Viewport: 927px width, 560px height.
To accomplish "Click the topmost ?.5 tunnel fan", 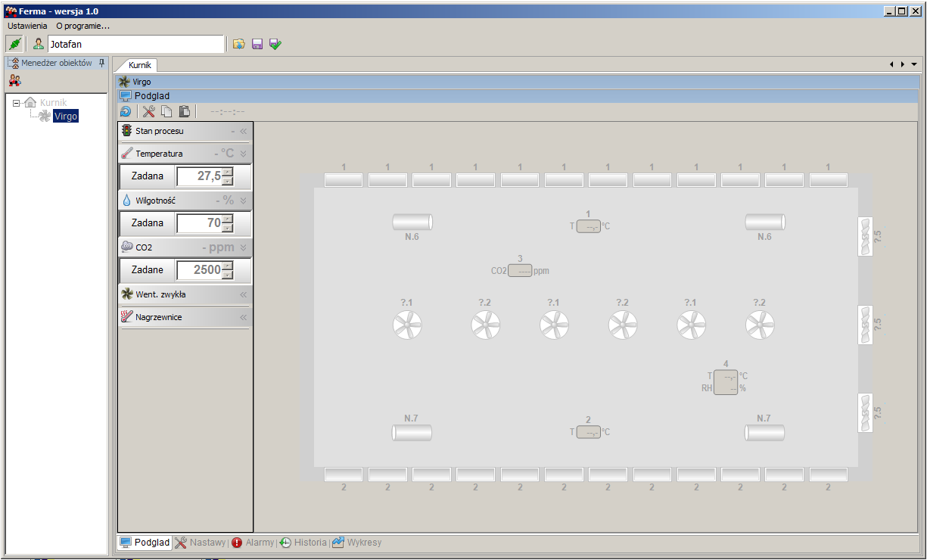I will tap(866, 236).
